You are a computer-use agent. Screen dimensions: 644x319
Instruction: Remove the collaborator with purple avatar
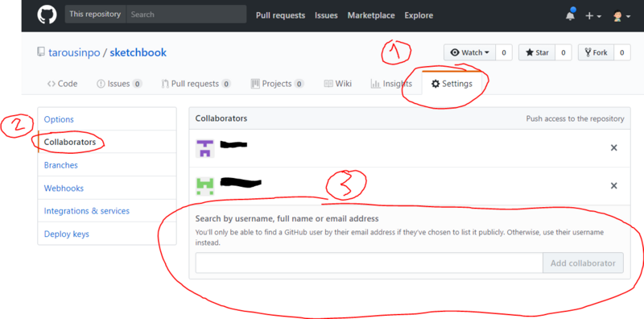click(x=613, y=148)
